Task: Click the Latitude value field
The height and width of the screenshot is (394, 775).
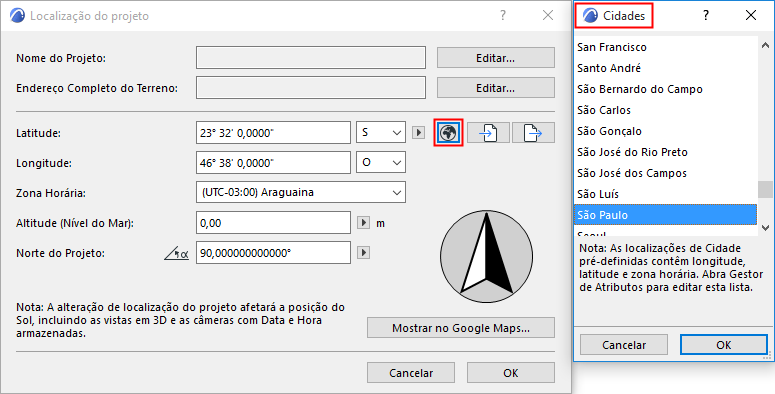Action: (273, 132)
